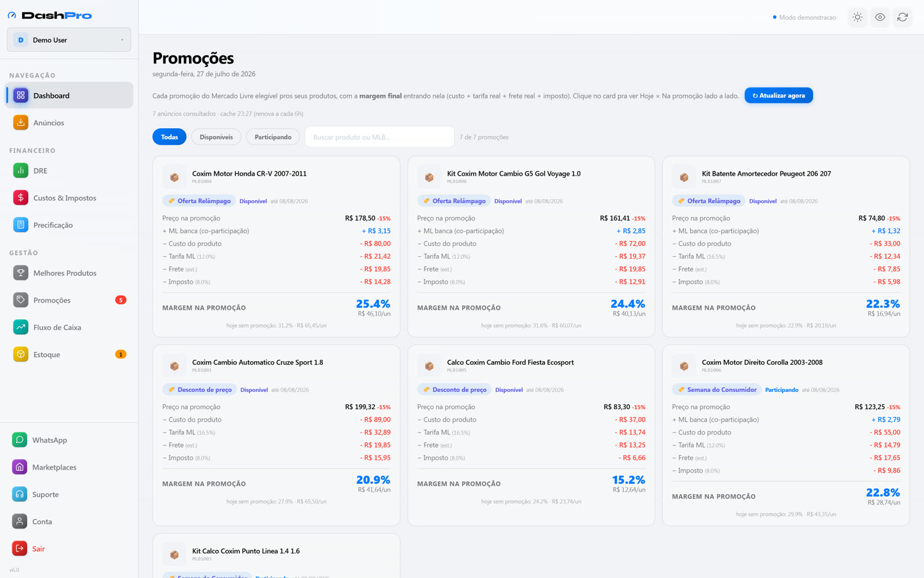924x578 pixels.
Task: Click price R$ 123,25 on Corolla card
Action: pyautogui.click(x=870, y=407)
